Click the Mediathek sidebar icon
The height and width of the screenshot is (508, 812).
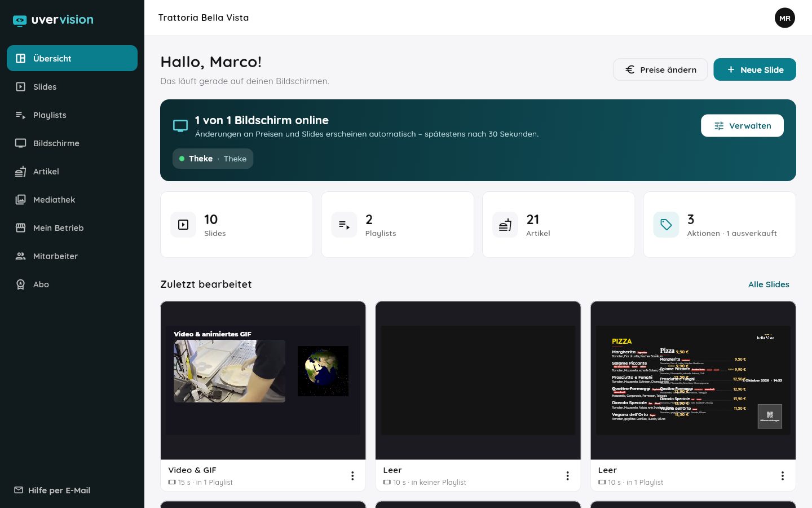[x=20, y=199]
